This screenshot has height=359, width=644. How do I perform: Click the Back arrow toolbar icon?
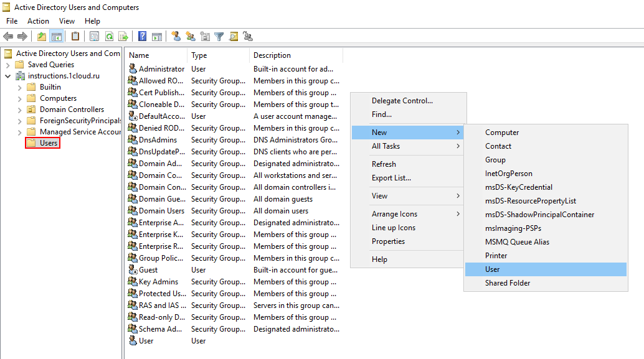[x=8, y=36]
